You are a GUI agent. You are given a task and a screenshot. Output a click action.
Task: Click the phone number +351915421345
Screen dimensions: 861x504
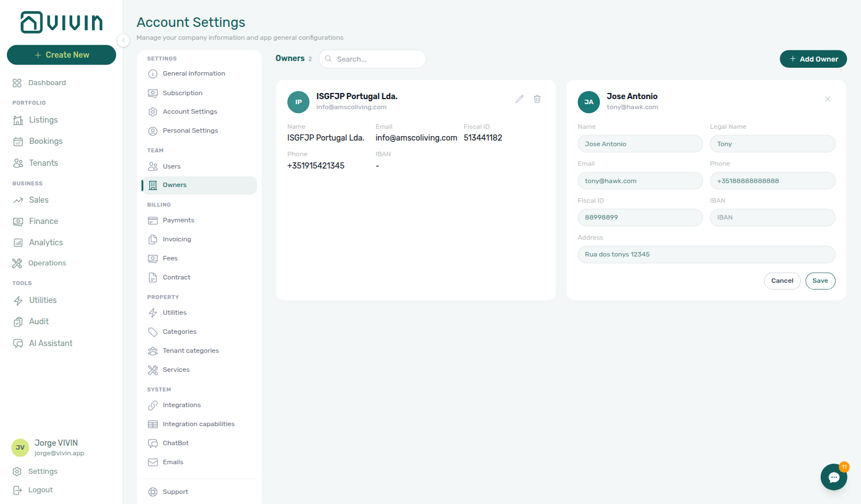pos(316,166)
